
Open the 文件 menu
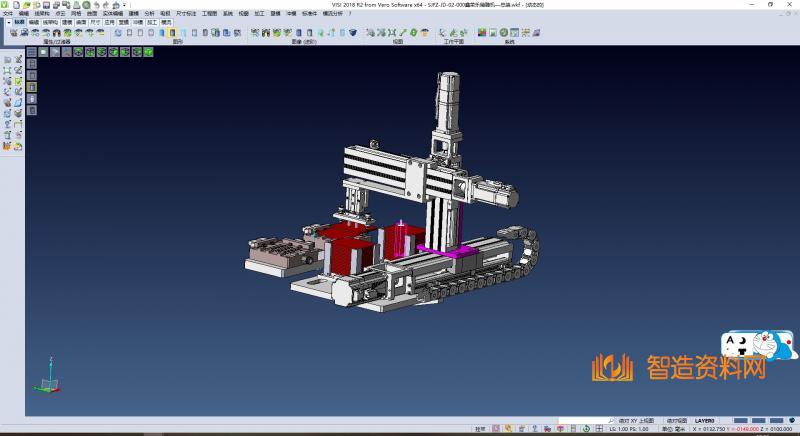[x=7, y=13]
